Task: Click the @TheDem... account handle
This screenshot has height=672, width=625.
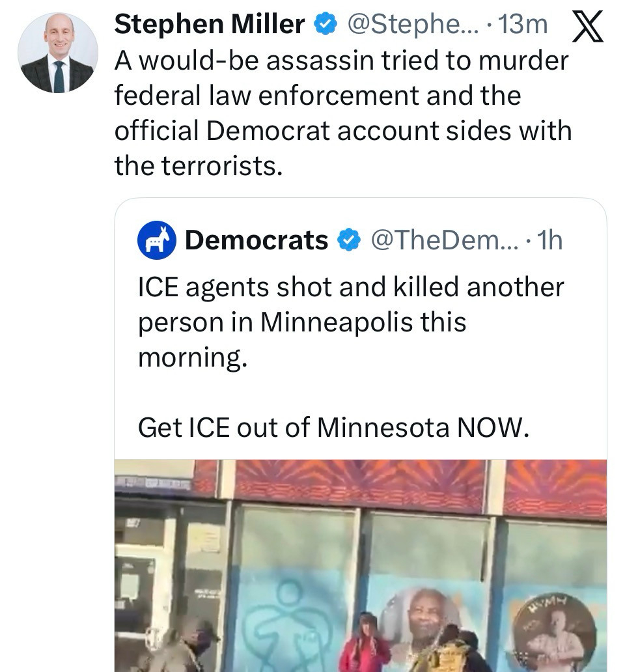Action: click(x=443, y=241)
